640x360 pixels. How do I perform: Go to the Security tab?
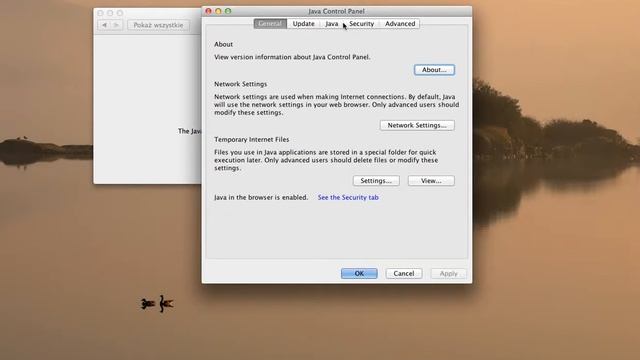(x=361, y=24)
